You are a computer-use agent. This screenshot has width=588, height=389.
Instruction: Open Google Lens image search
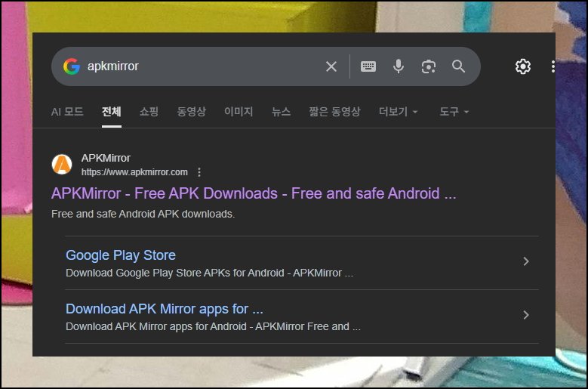click(428, 66)
